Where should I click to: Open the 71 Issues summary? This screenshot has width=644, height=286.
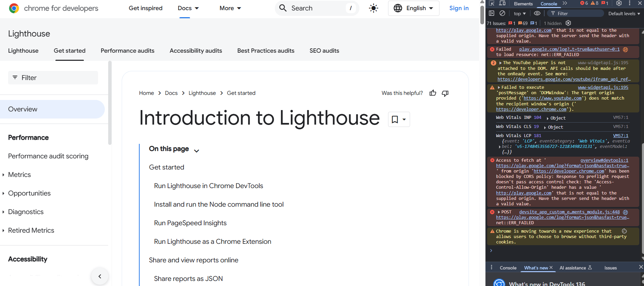tap(496, 23)
